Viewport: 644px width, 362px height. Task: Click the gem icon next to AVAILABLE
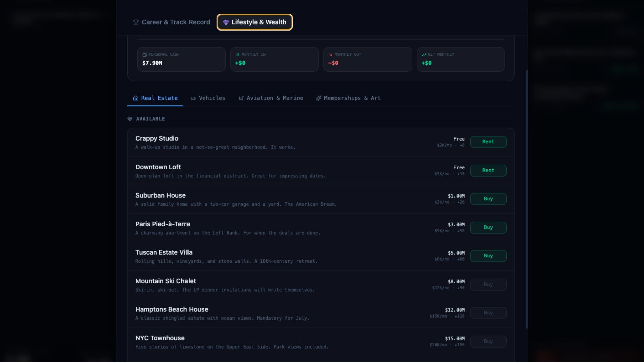130,119
